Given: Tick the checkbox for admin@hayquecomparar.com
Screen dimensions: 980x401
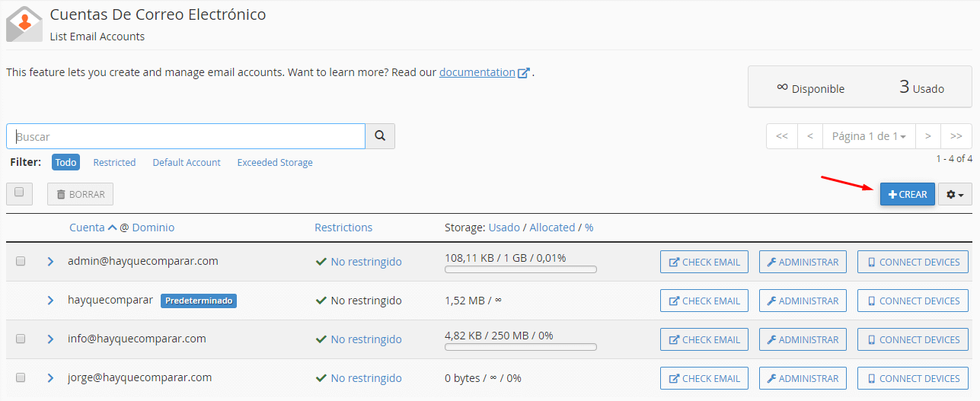Looking at the screenshot, I should tap(21, 261).
